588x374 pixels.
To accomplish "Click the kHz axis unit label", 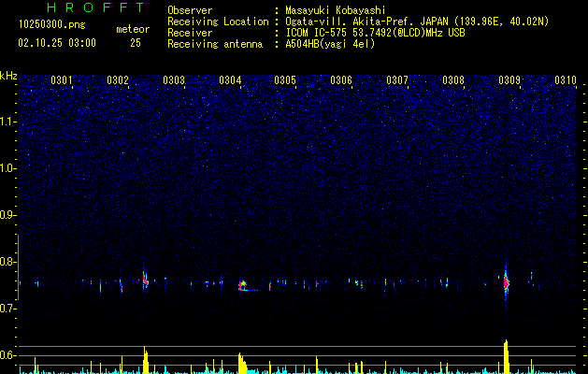I will (8, 76).
